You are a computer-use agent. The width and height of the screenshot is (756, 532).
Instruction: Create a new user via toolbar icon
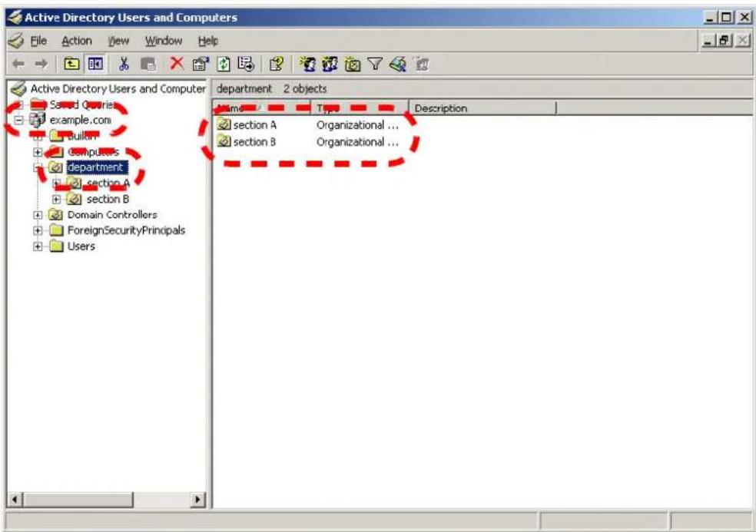[307, 64]
